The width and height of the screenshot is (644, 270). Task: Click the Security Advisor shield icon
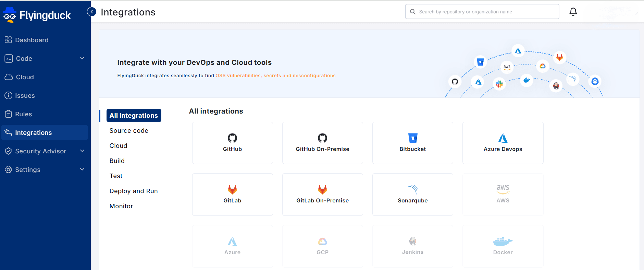coord(8,151)
